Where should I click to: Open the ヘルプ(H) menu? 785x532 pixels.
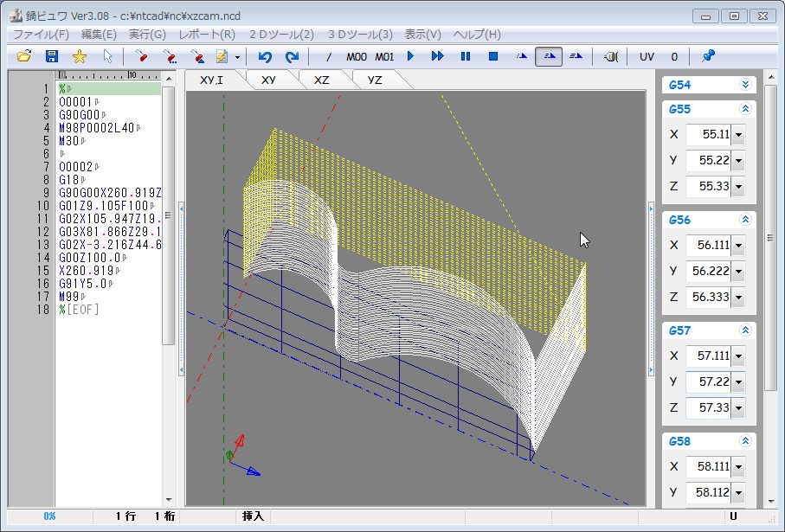(477, 35)
